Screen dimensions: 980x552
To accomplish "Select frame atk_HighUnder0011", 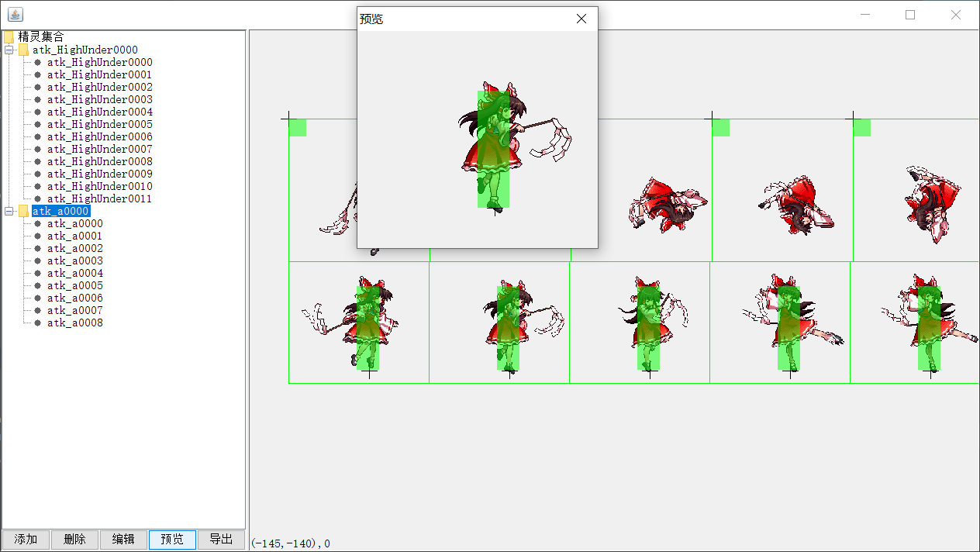I will [x=99, y=198].
